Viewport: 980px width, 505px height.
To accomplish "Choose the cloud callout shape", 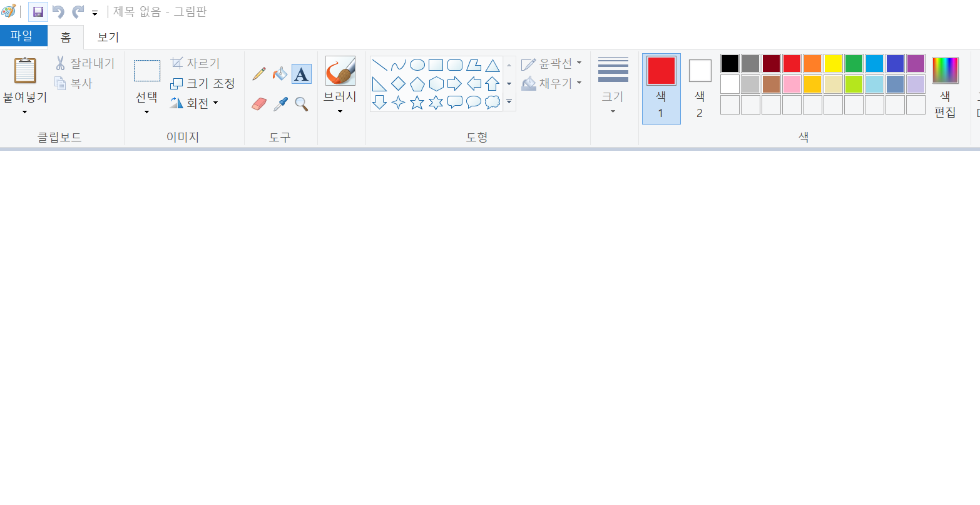I will pos(493,102).
